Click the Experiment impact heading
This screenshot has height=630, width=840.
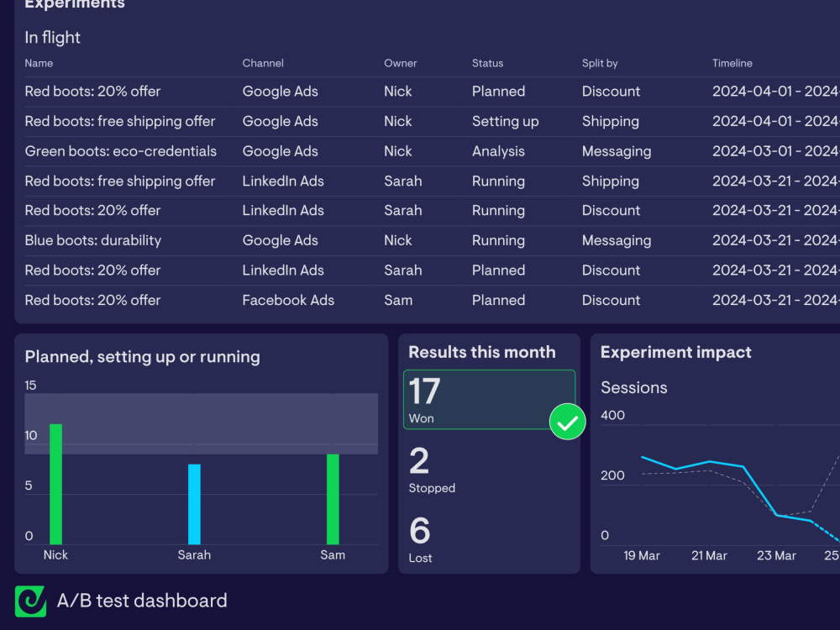pos(676,352)
